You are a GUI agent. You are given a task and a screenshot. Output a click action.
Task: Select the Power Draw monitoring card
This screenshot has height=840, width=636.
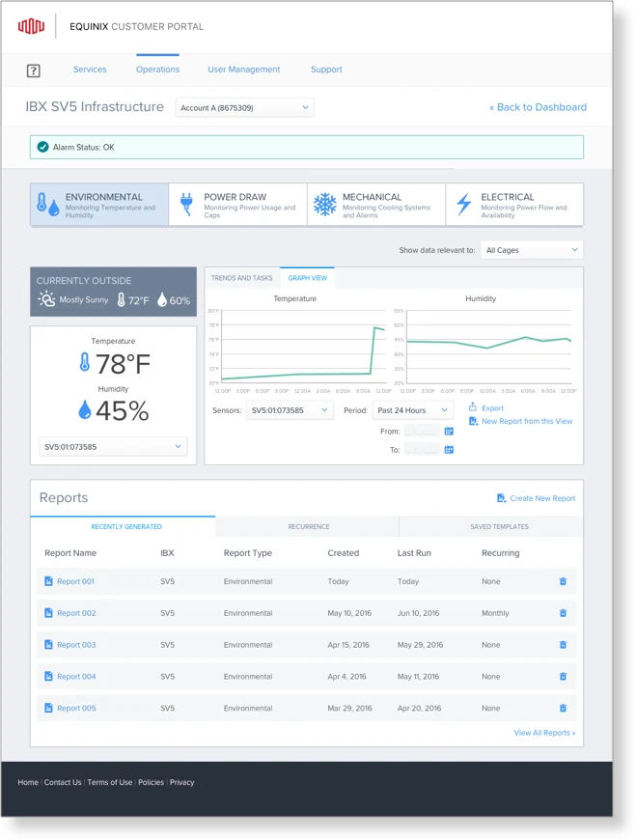(x=238, y=205)
